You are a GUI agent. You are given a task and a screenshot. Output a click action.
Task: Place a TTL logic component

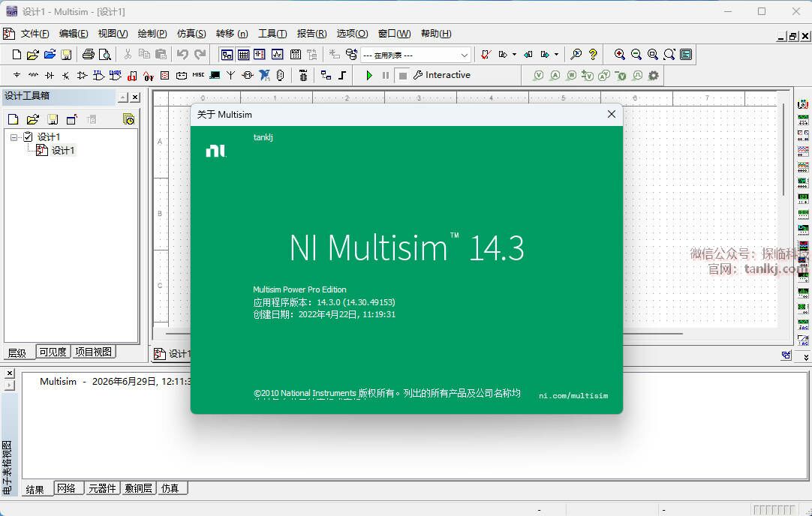(99, 76)
